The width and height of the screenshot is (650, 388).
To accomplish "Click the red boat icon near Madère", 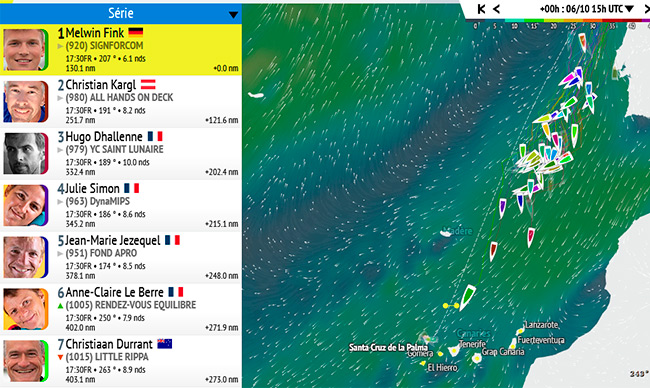I will pyautogui.click(x=493, y=251).
